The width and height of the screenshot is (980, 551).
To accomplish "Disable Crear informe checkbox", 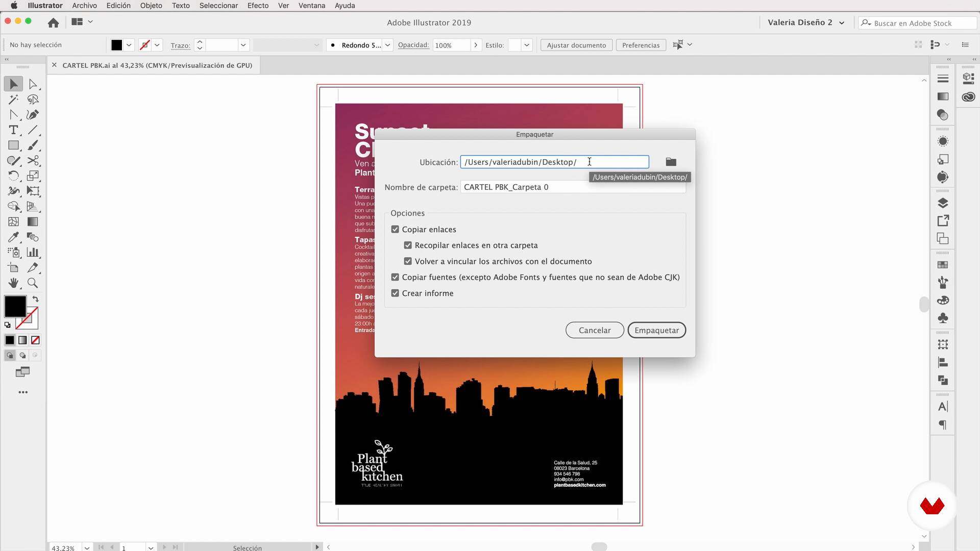I will [395, 293].
